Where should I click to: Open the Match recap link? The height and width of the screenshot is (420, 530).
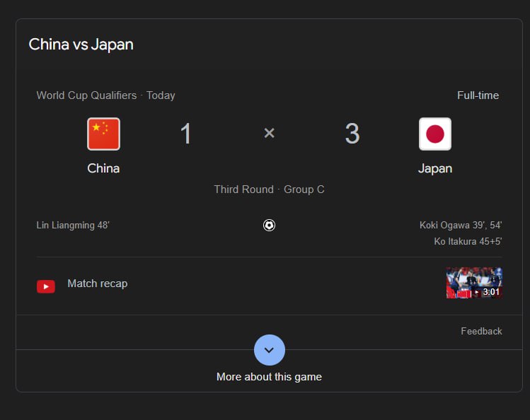pos(98,284)
